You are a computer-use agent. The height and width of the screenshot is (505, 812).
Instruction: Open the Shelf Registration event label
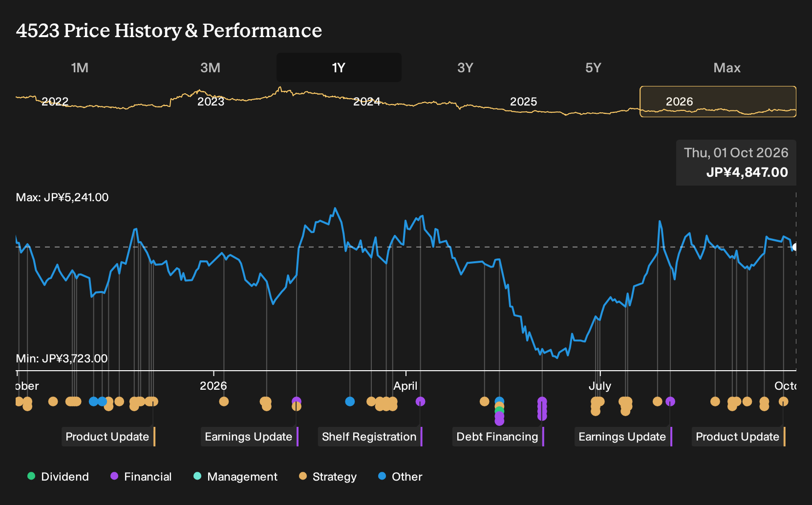(x=370, y=437)
